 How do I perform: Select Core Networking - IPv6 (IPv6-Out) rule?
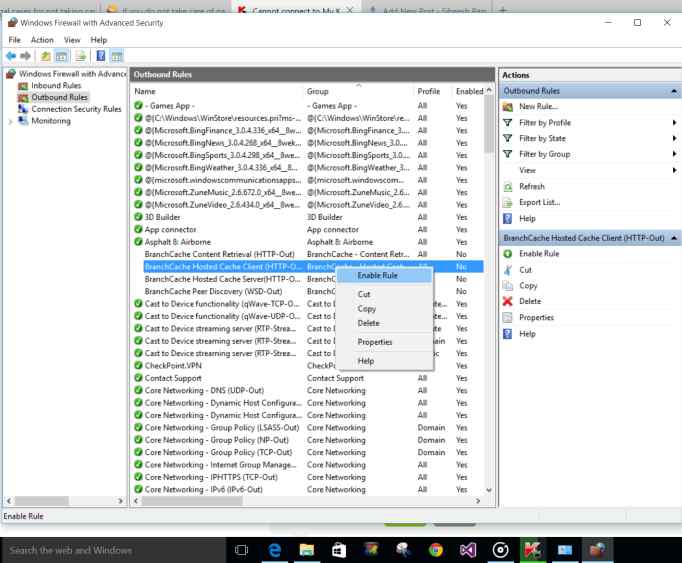[x=203, y=490]
